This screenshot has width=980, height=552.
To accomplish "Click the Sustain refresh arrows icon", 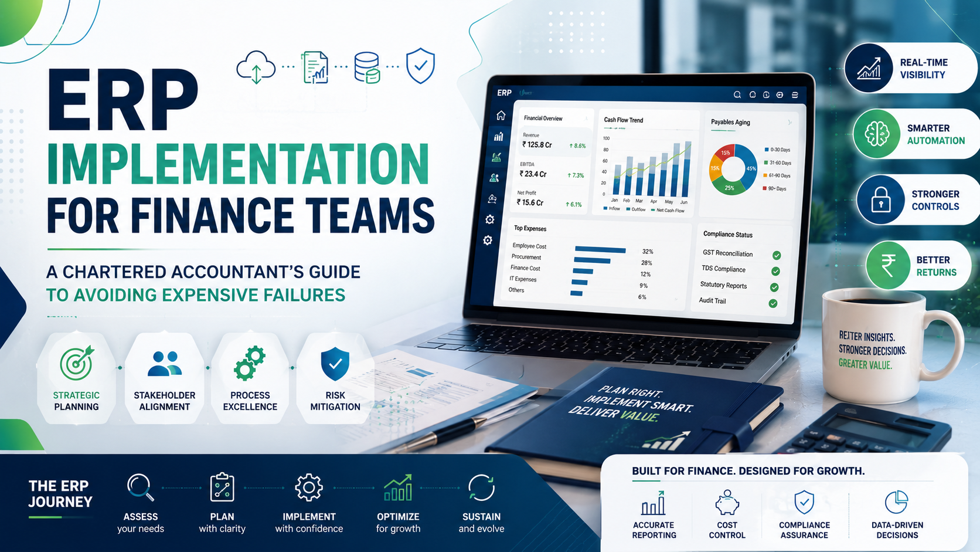I will pos(481,487).
